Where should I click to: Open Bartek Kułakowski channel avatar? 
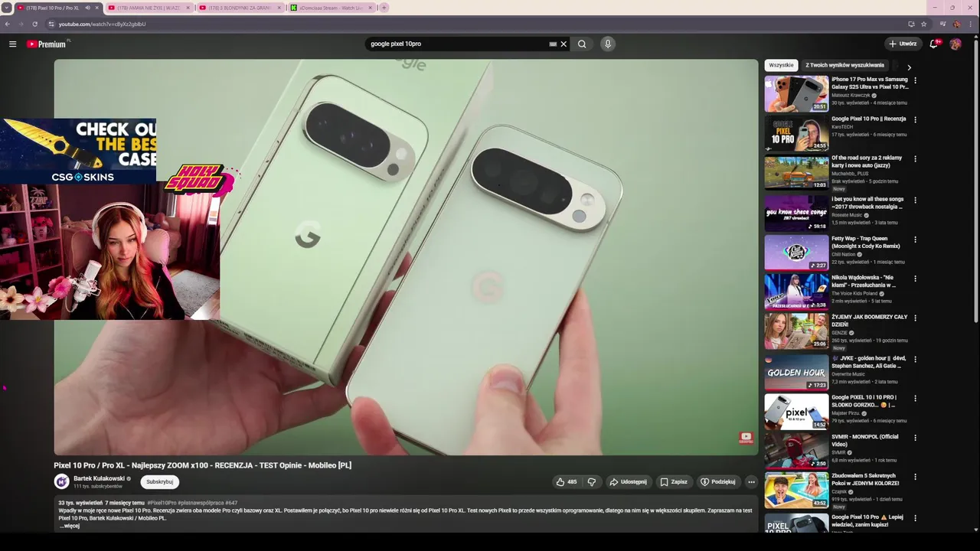click(x=61, y=481)
